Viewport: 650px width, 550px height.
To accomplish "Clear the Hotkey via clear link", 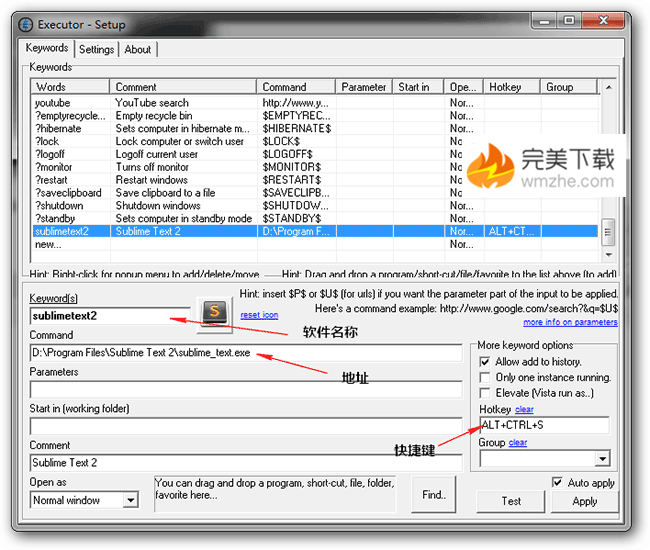I will 524,409.
